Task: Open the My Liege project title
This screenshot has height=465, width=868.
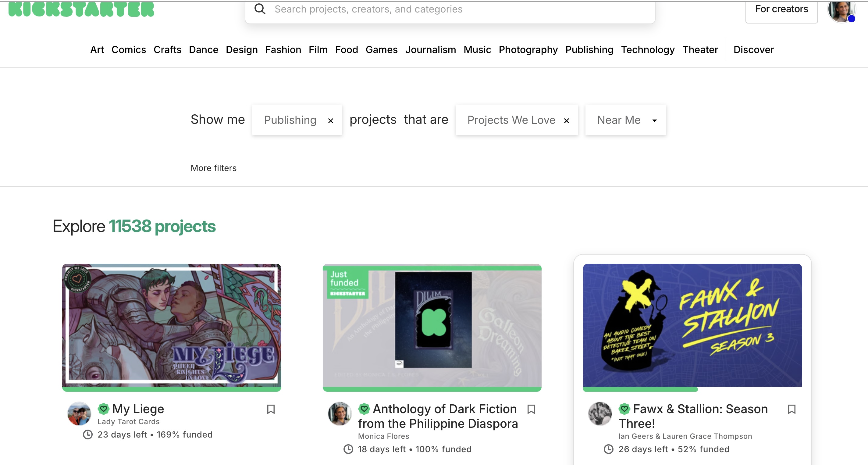Action: tap(138, 409)
